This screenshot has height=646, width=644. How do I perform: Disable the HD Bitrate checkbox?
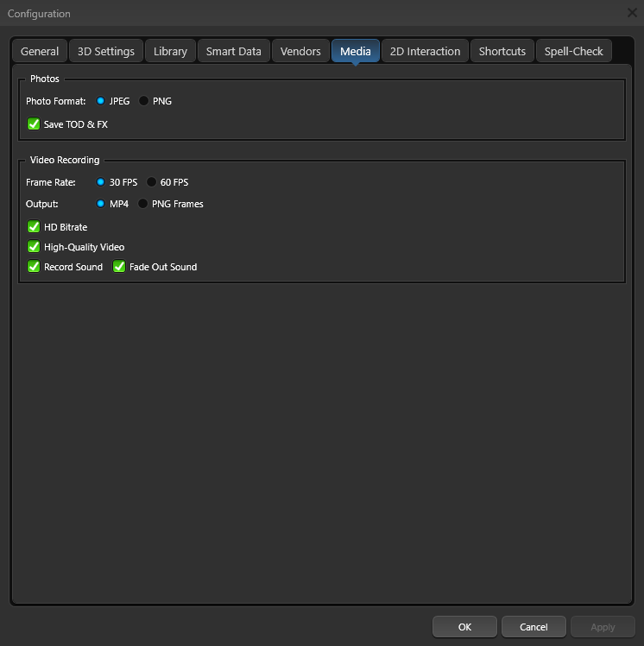point(35,227)
